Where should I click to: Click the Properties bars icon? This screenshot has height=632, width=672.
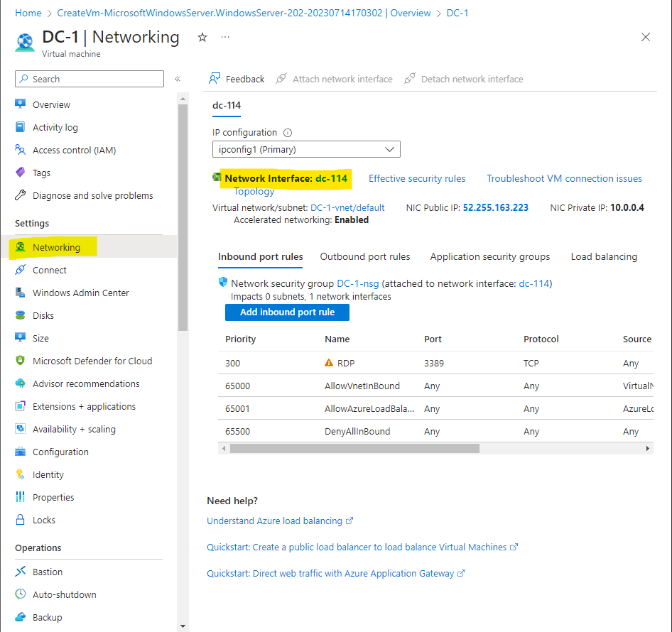(20, 496)
